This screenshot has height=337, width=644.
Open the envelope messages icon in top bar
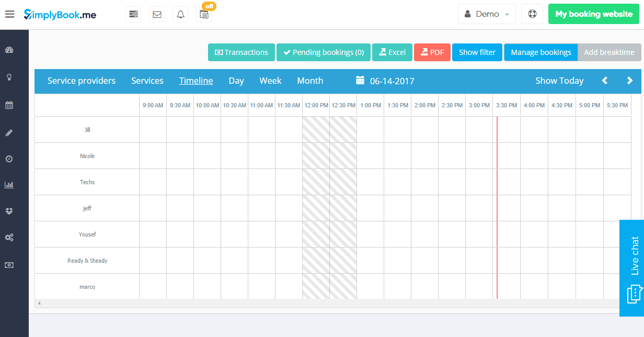156,14
